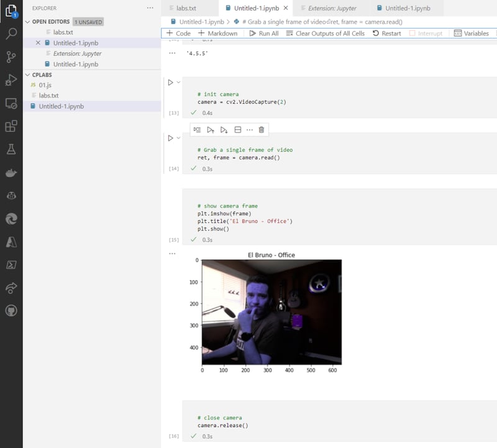497x448 pixels.
Task: Open the Variables panel
Action: click(x=472, y=34)
